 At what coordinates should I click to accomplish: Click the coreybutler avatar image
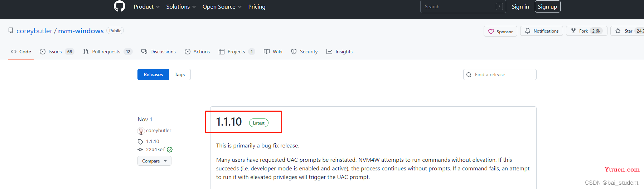141,131
